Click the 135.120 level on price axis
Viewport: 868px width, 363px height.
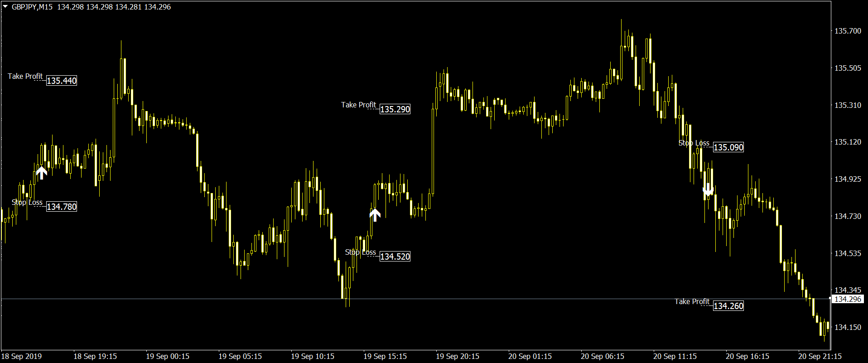848,142
